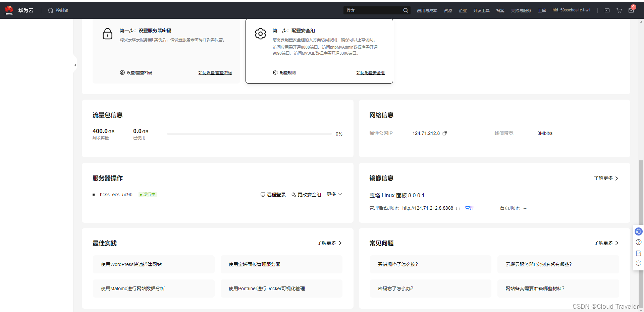The height and width of the screenshot is (312, 644).
Task: Collapse the left sidebar arrow
Action: coord(75,65)
